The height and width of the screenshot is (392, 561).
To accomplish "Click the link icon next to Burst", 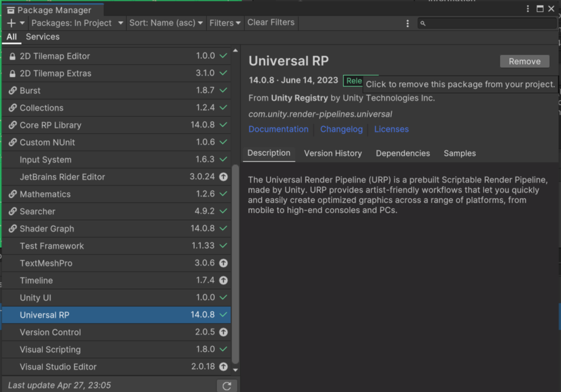I will 12,91.
